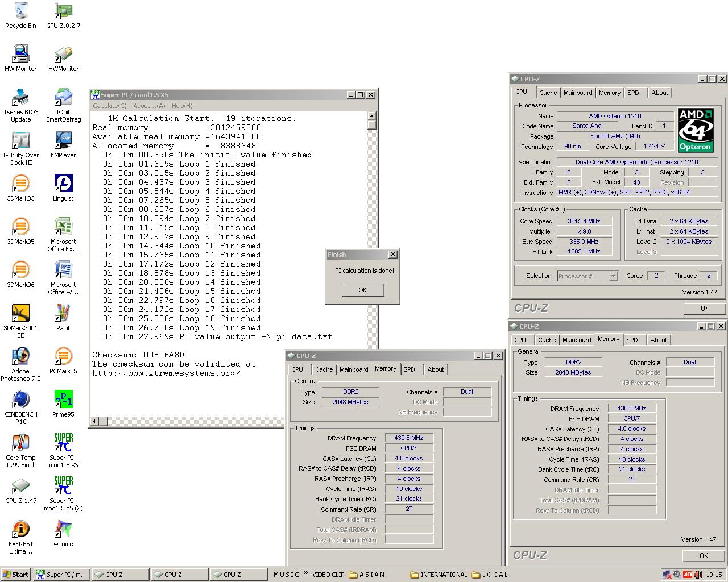Viewport: 728px width, 582px height.
Task: Open T-Utility Over Clock III icon
Action: 20,148
